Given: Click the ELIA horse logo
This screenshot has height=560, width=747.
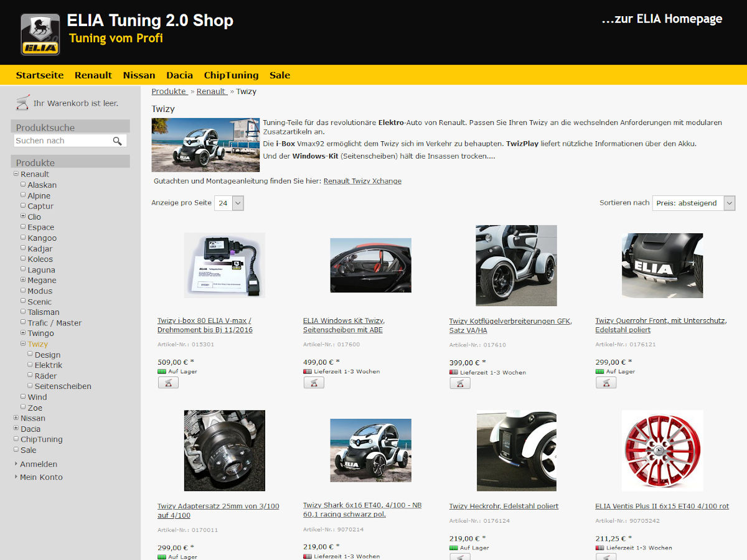Looking at the screenshot, I should click(40, 34).
